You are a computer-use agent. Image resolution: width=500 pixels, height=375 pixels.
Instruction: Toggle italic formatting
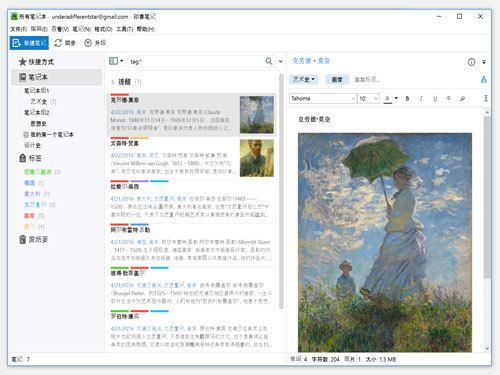(421, 98)
